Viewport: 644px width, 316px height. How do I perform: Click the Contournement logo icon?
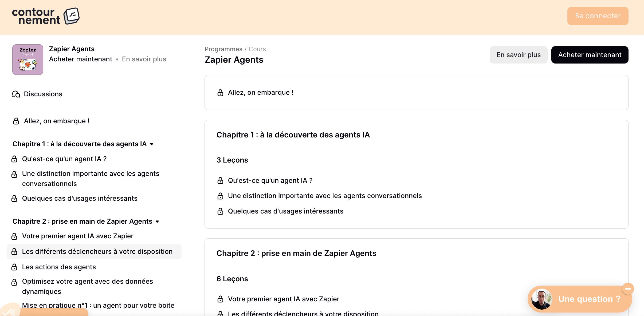(x=72, y=16)
